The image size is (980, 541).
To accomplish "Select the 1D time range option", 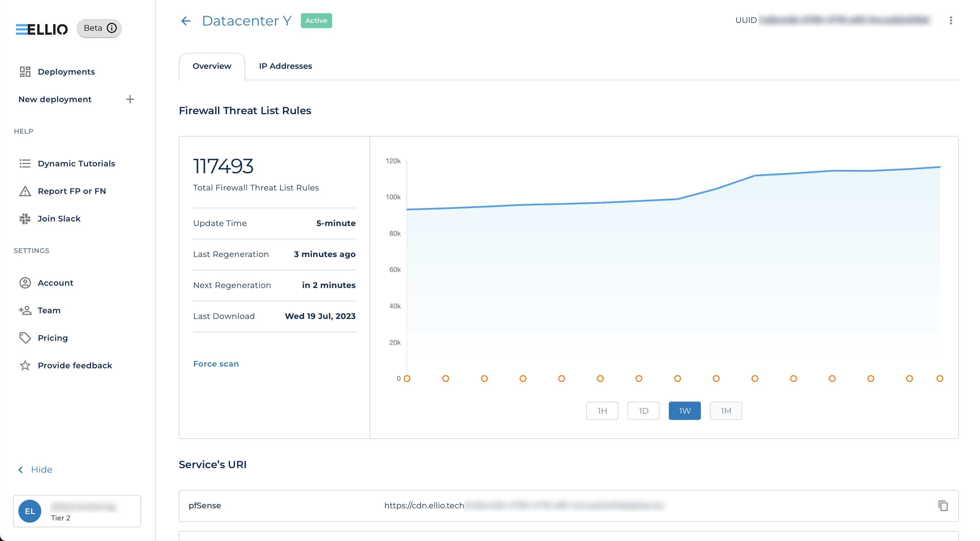I will (643, 411).
